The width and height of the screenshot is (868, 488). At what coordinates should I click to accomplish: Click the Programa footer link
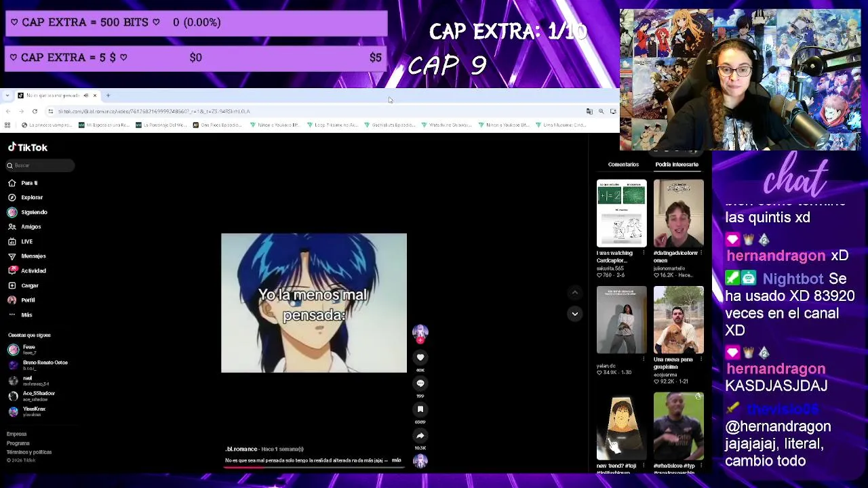pyautogui.click(x=18, y=443)
